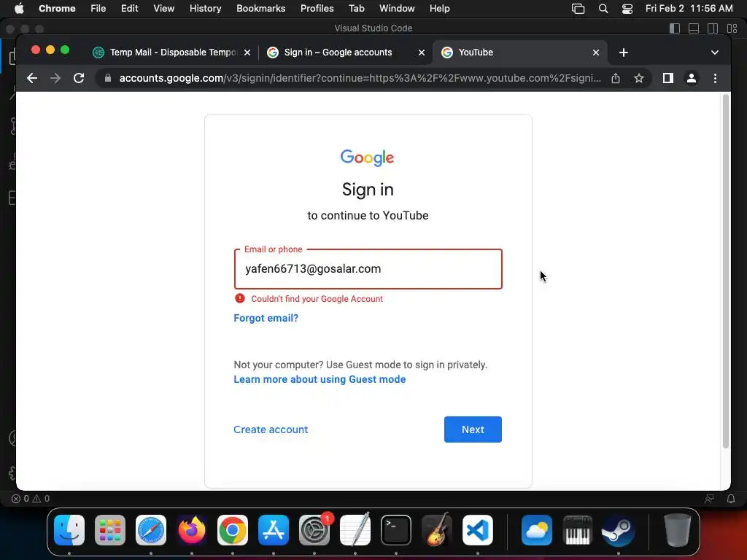The height and width of the screenshot is (560, 747).
Task: Open the Help menu
Action: pos(439,9)
